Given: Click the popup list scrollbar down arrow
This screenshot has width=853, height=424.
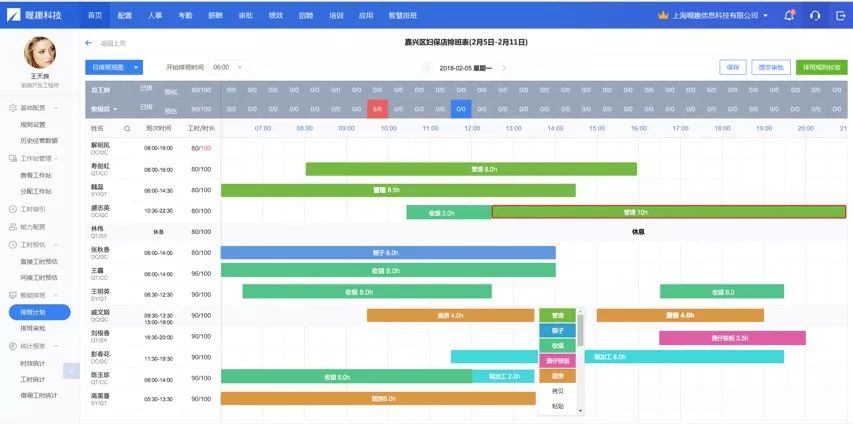Looking at the screenshot, I should tap(580, 411).
